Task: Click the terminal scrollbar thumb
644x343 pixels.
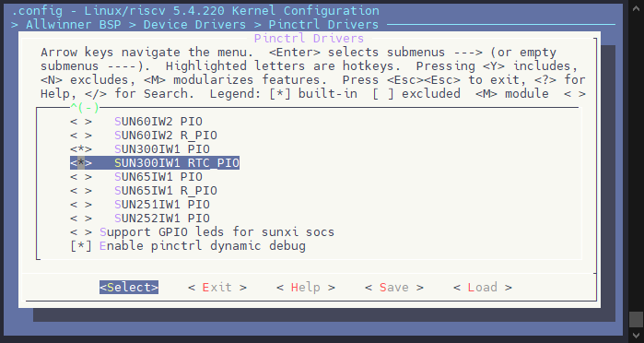Action: (637, 319)
